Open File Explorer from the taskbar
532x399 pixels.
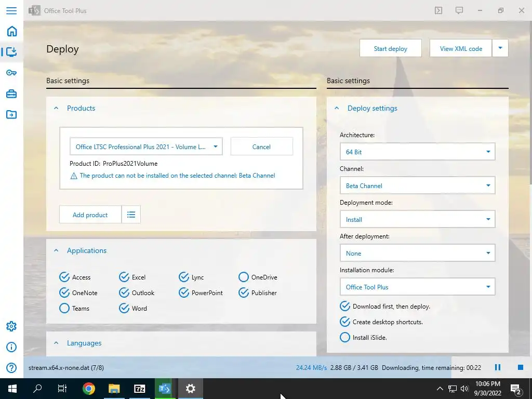click(114, 389)
